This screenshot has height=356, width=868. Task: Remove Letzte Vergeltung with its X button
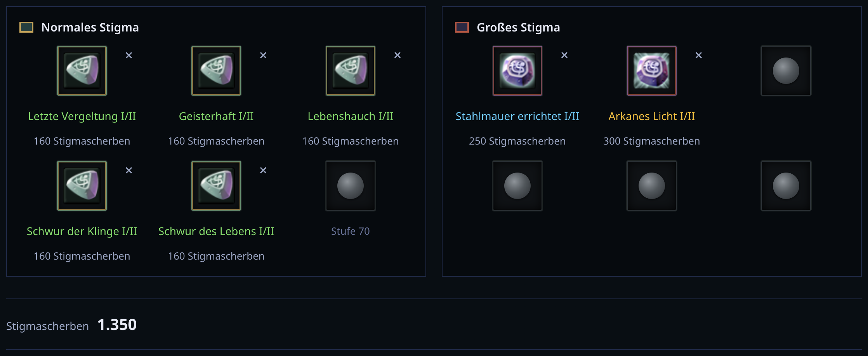[129, 55]
